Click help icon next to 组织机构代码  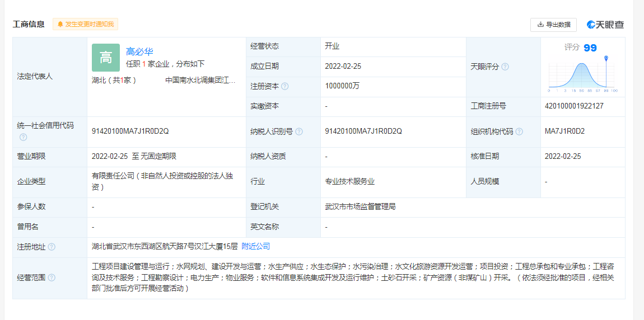click(519, 131)
